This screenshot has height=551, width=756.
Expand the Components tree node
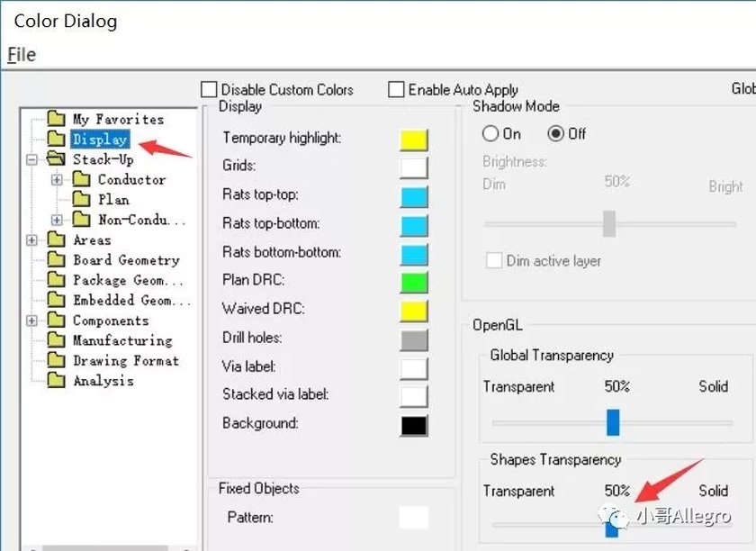[x=31, y=321]
